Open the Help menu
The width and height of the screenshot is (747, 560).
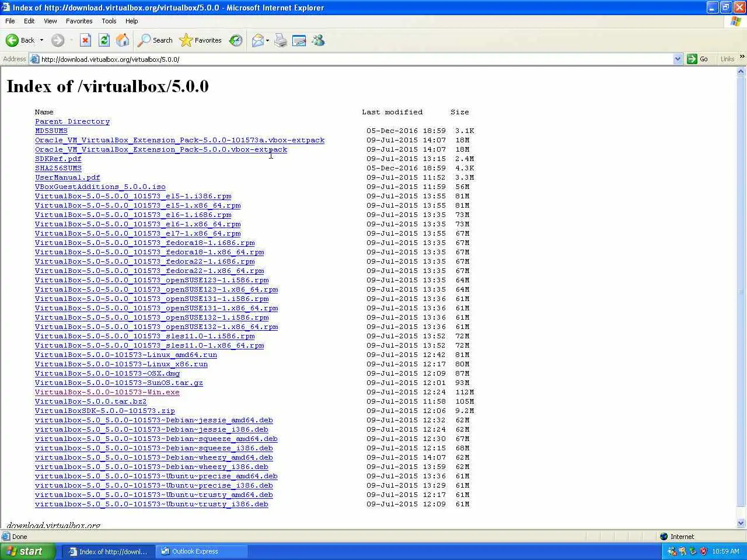click(x=132, y=21)
